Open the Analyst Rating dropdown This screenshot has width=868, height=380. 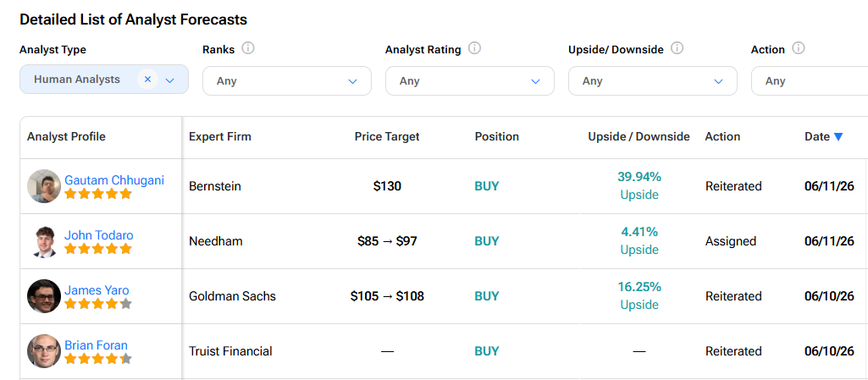[x=469, y=80]
